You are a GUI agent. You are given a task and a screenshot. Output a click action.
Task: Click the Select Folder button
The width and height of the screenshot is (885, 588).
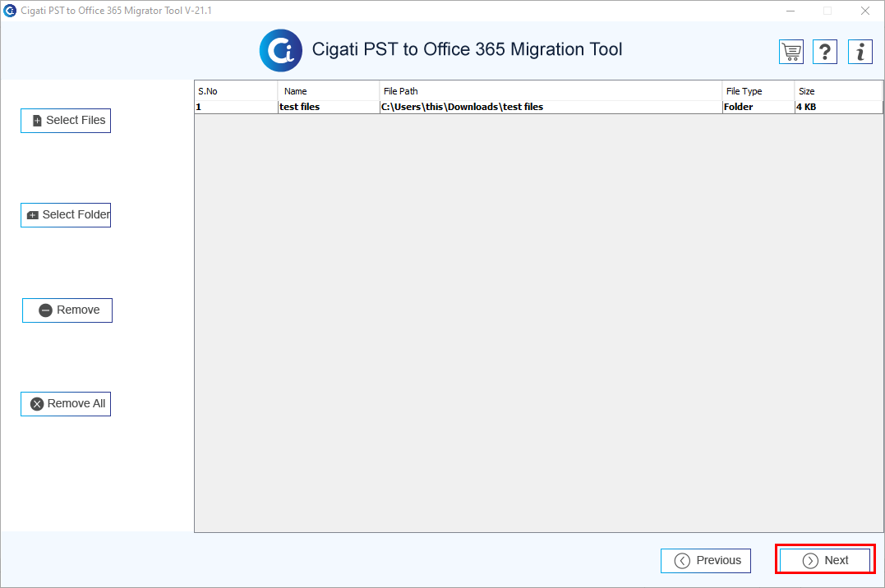[66, 215]
